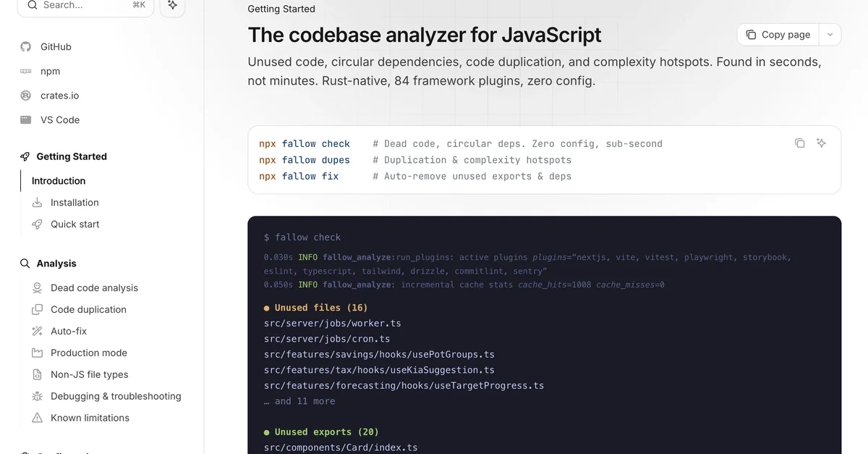Navigate to Quick start page
Viewport: 868px width, 454px height.
tap(75, 224)
